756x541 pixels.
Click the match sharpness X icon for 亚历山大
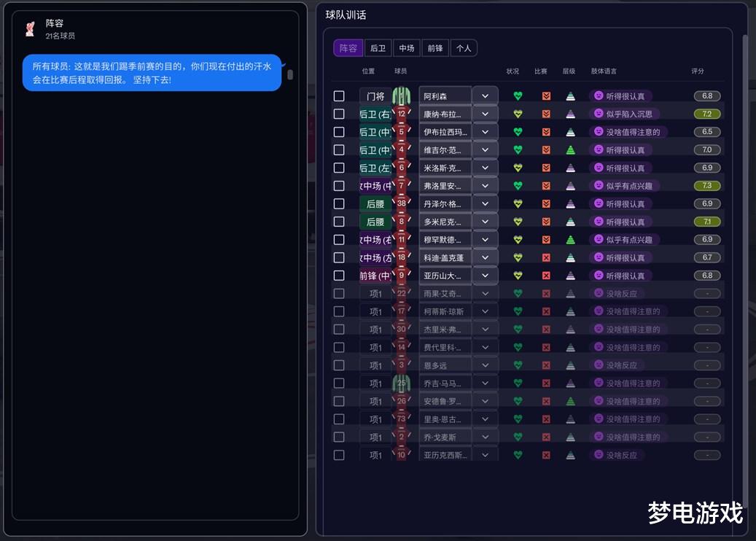[546, 276]
